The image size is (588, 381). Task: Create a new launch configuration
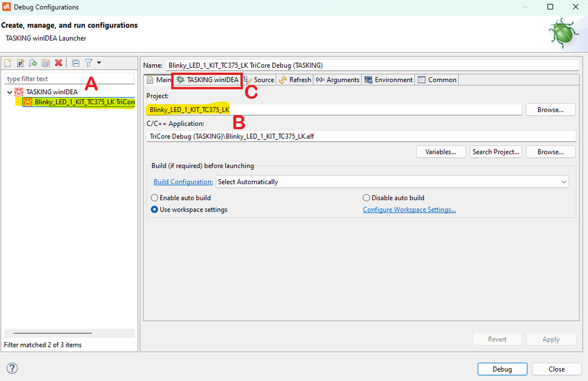(x=8, y=62)
